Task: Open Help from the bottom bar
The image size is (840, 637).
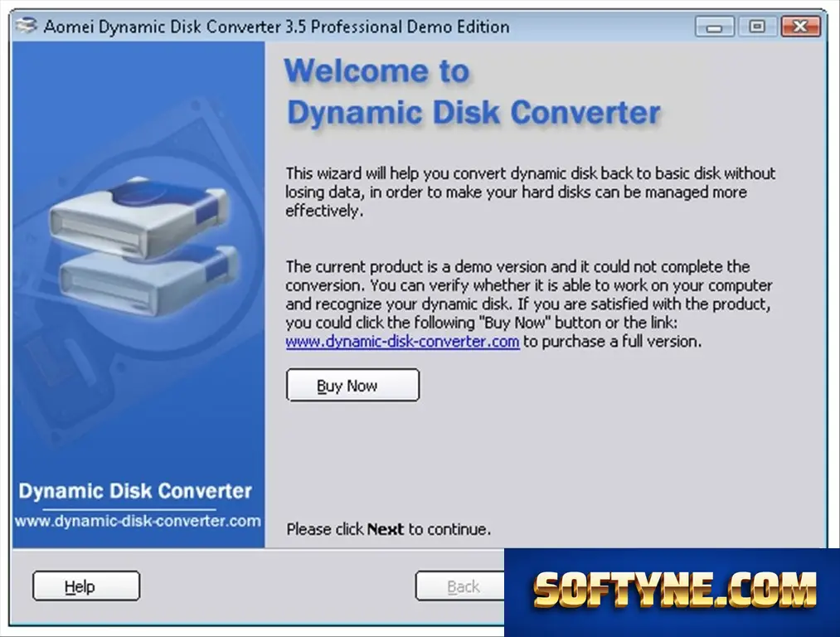Action: tap(86, 586)
